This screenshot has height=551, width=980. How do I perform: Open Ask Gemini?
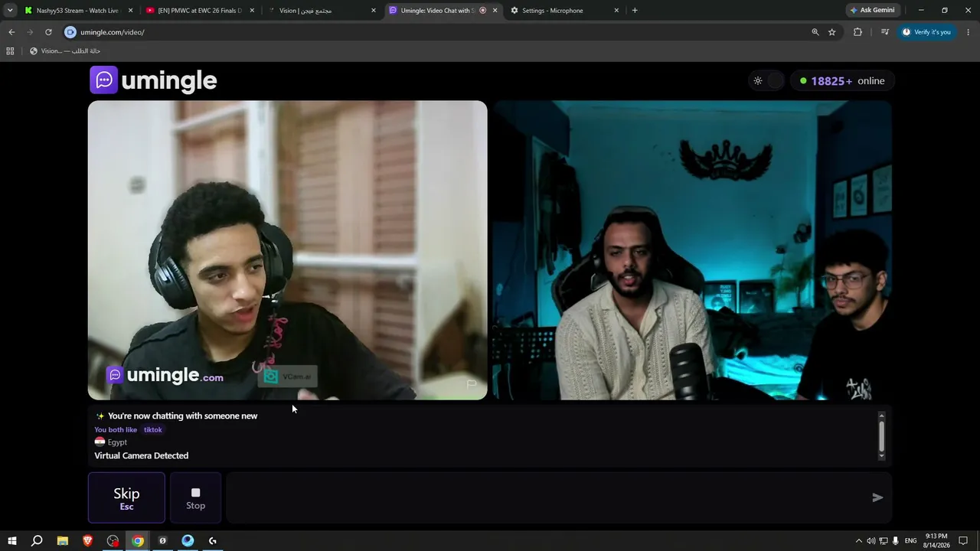pyautogui.click(x=872, y=11)
